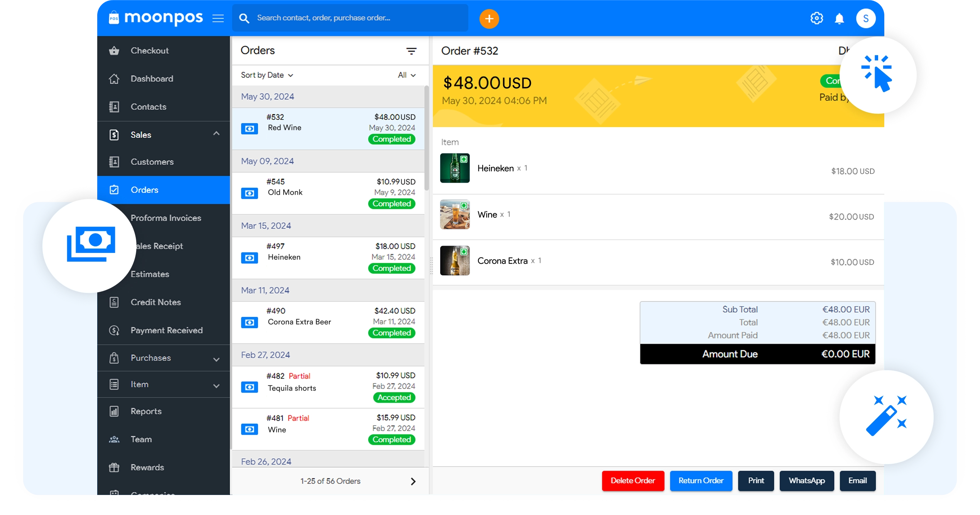Select order #545 Old Monk
This screenshot has height=515, width=980.
pos(328,193)
